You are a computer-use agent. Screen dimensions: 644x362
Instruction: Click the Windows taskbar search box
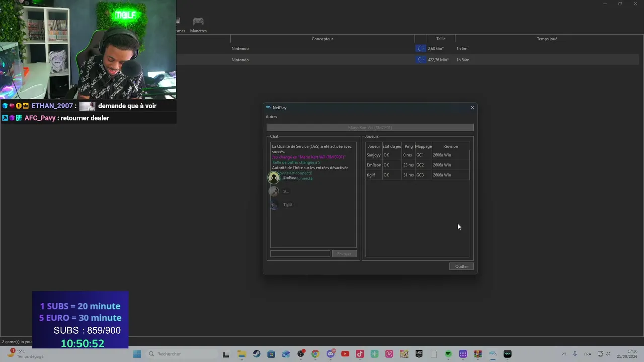pyautogui.click(x=182, y=354)
